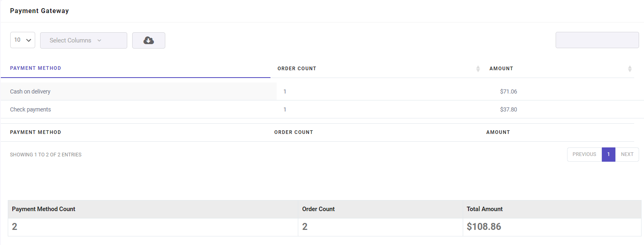Sort by Amount column arrows
Image resolution: width=644 pixels, height=245 pixels.
(630, 69)
